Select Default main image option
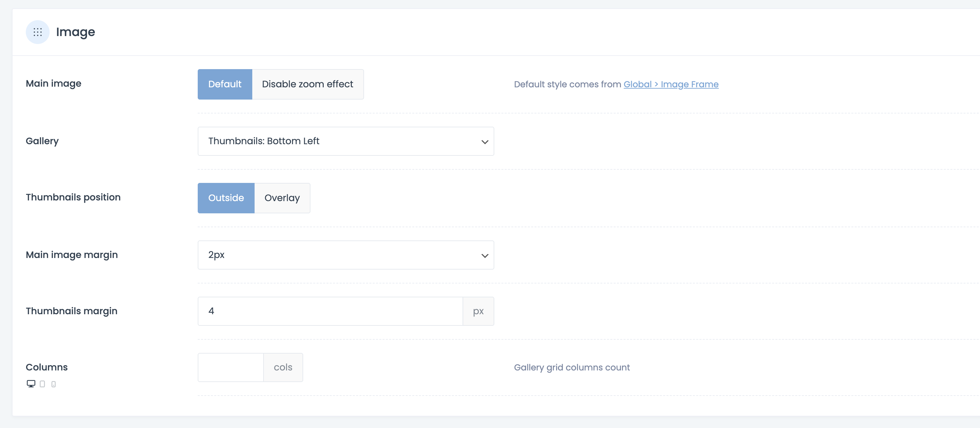This screenshot has width=980, height=428. [x=225, y=84]
